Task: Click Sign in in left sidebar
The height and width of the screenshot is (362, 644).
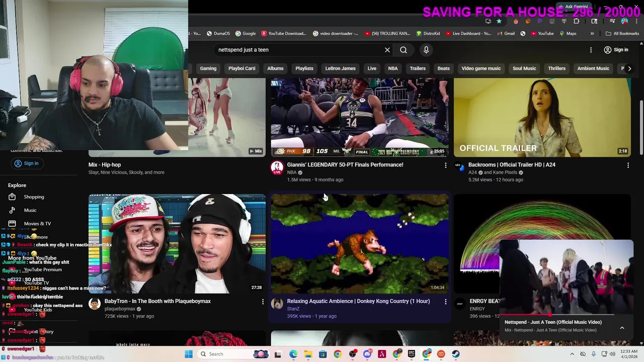Action: point(26,163)
